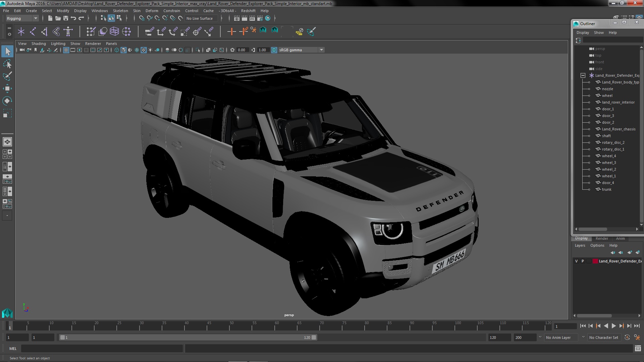Choose the Lasso select tool
Image resolution: width=644 pixels, height=362 pixels.
(x=7, y=64)
